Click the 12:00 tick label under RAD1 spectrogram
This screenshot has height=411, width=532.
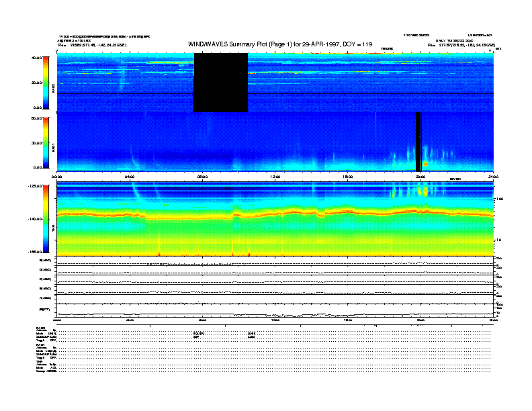pos(275,177)
